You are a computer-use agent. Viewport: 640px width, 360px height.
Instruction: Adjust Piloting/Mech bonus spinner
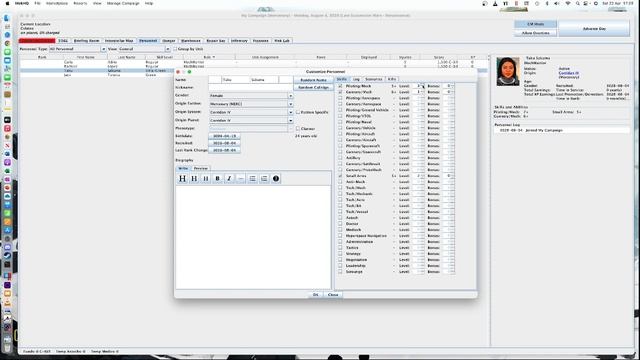(x=448, y=86)
